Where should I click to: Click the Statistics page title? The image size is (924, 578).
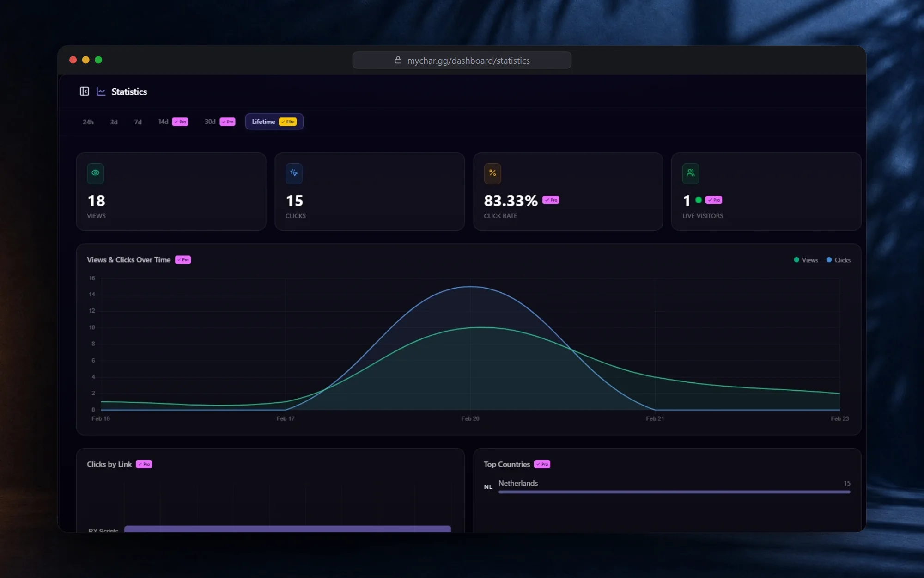(x=129, y=92)
